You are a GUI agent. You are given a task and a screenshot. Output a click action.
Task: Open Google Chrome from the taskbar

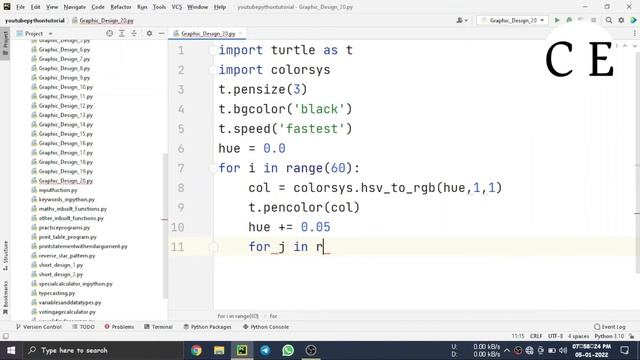[x=196, y=350]
